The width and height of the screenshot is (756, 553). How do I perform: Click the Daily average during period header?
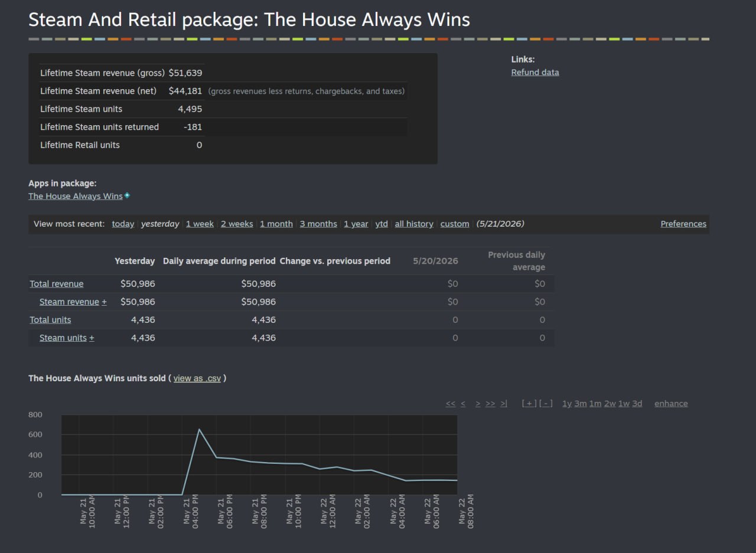219,261
